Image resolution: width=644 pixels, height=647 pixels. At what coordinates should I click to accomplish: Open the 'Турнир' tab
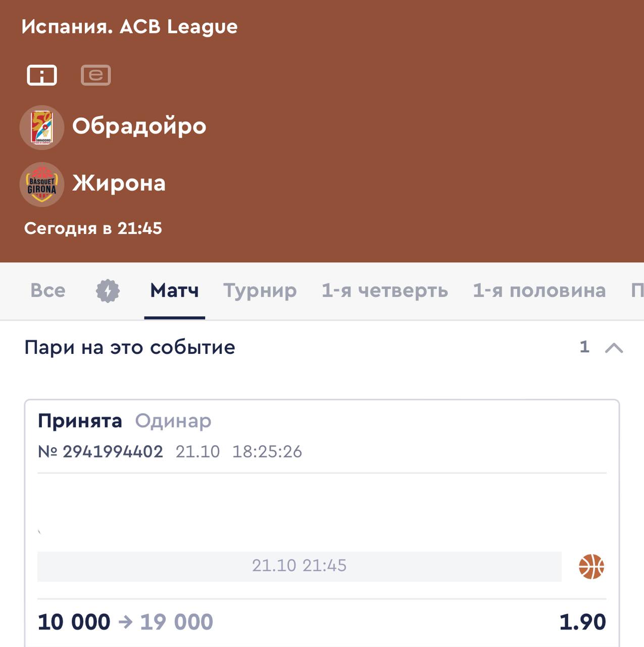260,291
